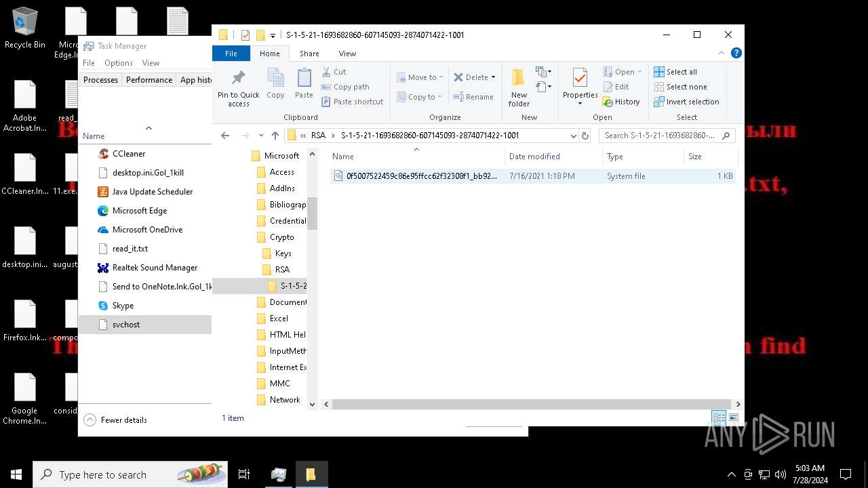Sort by Name column in Explorer
The image size is (868, 488).
[x=416, y=157]
